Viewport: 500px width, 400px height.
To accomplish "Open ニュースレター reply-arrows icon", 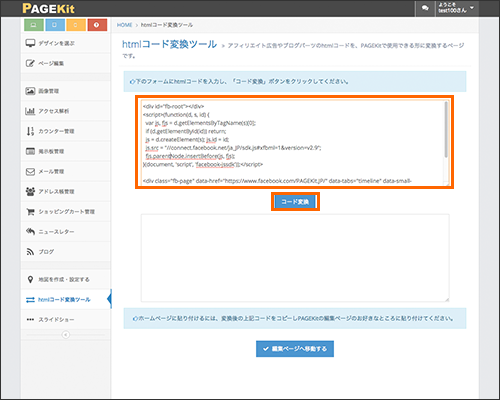I will tap(30, 231).
